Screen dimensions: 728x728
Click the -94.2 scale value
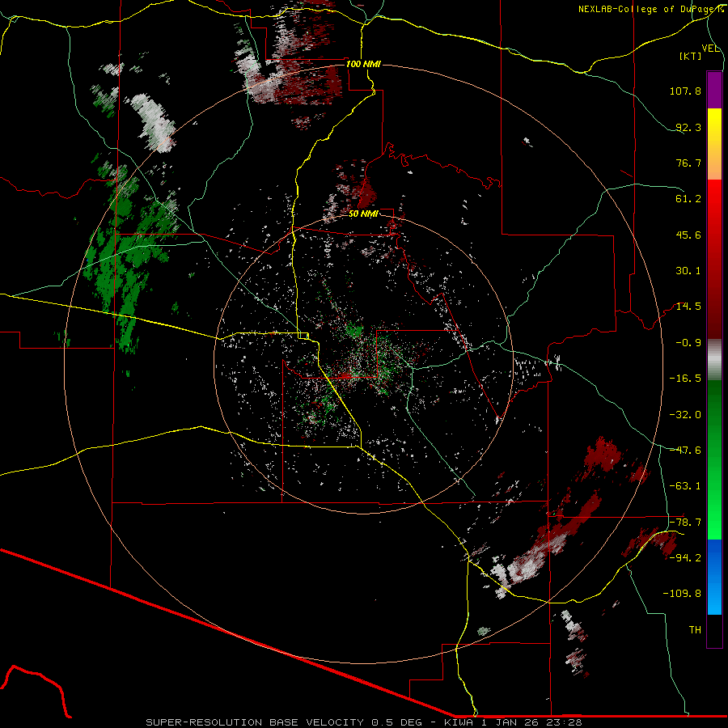coord(685,558)
